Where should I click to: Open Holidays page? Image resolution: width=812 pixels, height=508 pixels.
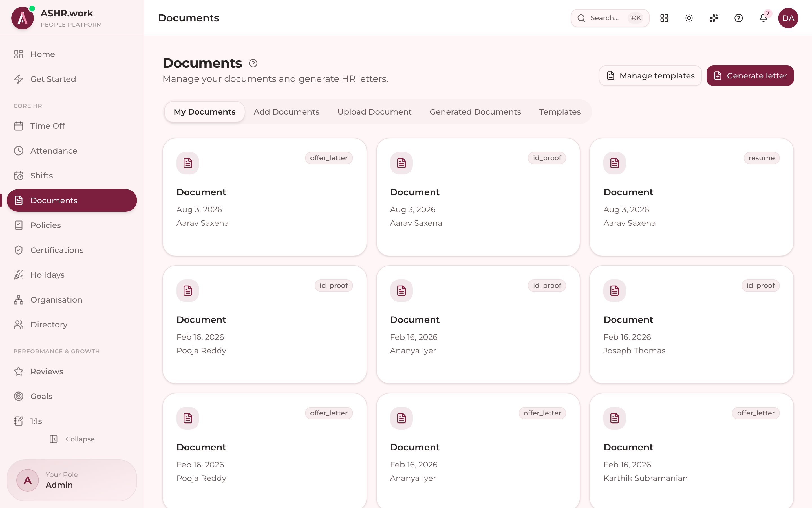point(72,275)
